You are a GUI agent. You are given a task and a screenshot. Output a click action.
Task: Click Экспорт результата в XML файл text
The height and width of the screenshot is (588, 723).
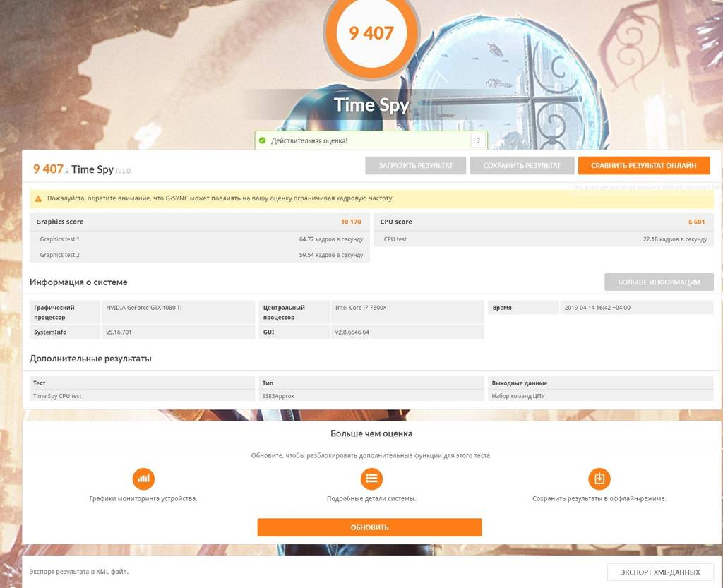(x=79, y=572)
